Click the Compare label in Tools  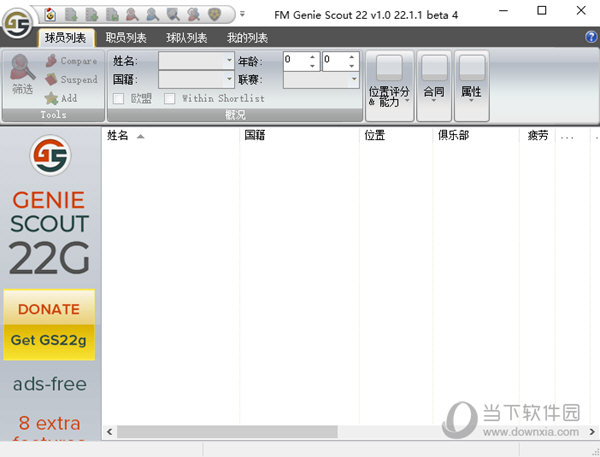click(78, 61)
